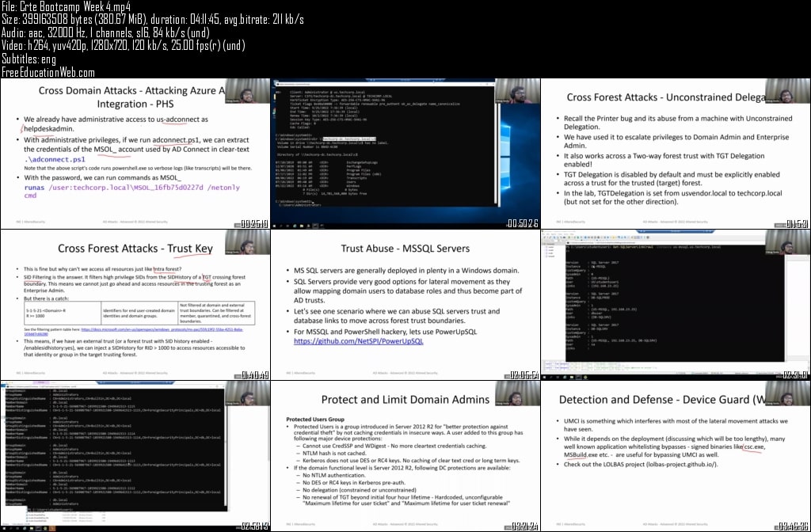Click the bullet 'TGT Delegation is disabled by default'
The width and height of the screenshot is (811, 532).
(x=672, y=178)
